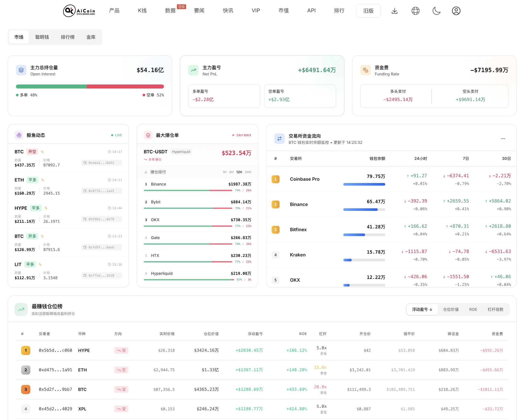Open the exchange flow options via ellipsis
The width and height of the screenshot is (520, 420).
pyautogui.click(x=503, y=139)
